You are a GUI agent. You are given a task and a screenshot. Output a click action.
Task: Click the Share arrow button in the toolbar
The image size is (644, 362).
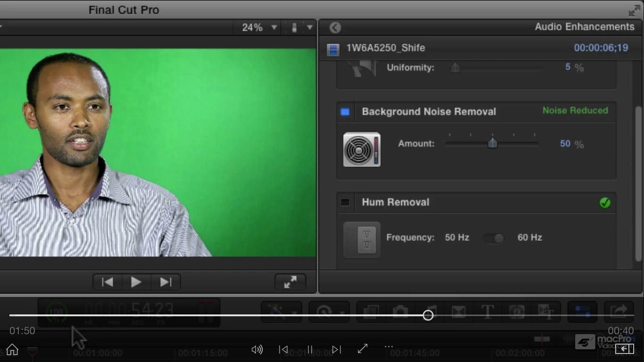619,312
